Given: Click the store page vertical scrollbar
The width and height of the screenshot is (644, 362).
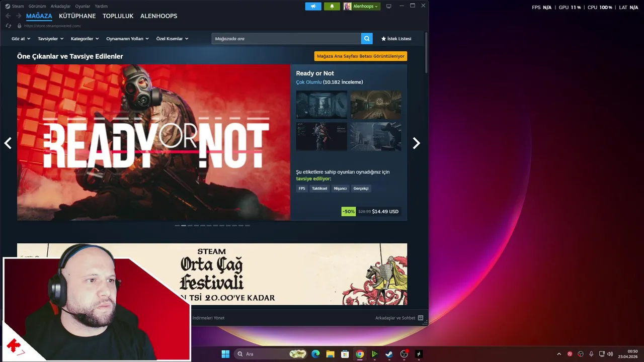Looking at the screenshot, I should [x=427, y=53].
